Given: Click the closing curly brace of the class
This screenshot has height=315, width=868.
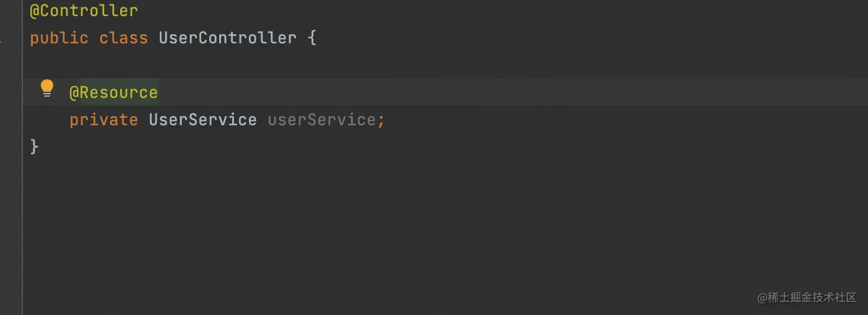Looking at the screenshot, I should point(35,147).
